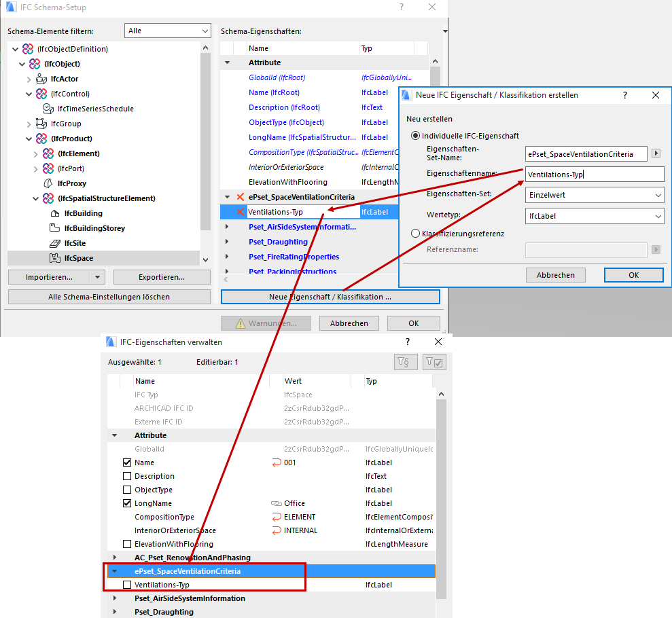
Task: Collapse the (IfcSpatialStructureElement) node
Action: [x=35, y=199]
